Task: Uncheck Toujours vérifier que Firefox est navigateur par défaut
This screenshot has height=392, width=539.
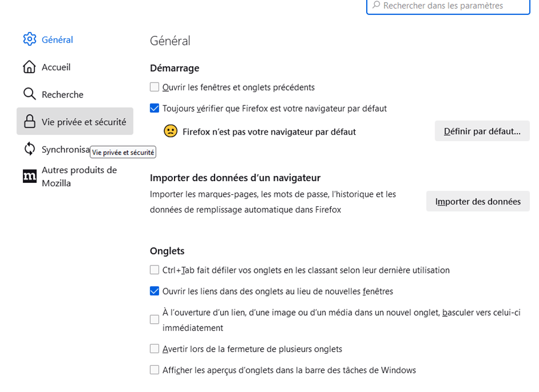Action: coord(155,108)
